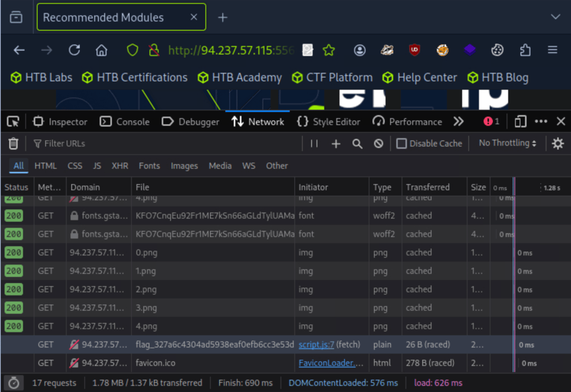Image resolution: width=571 pixels, height=392 pixels.
Task: Expand more devtools tabs chevron
Action: pyautogui.click(x=459, y=122)
